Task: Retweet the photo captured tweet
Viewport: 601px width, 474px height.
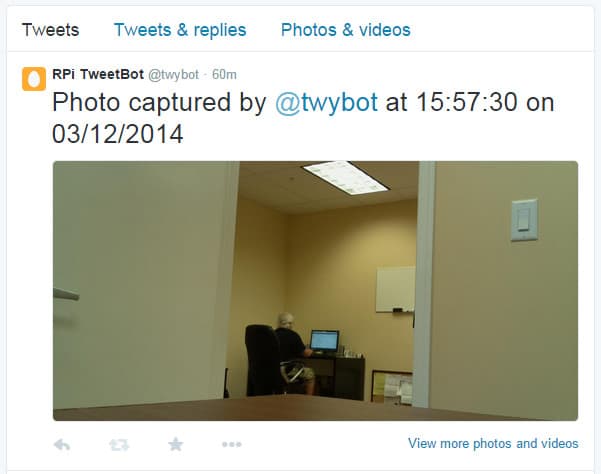Action: coord(119,444)
